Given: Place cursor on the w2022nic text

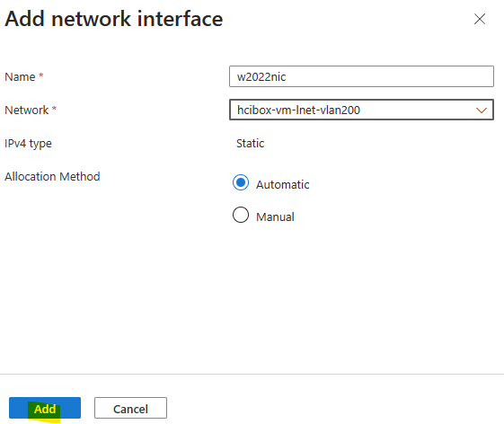Looking at the screenshot, I should pos(261,77).
